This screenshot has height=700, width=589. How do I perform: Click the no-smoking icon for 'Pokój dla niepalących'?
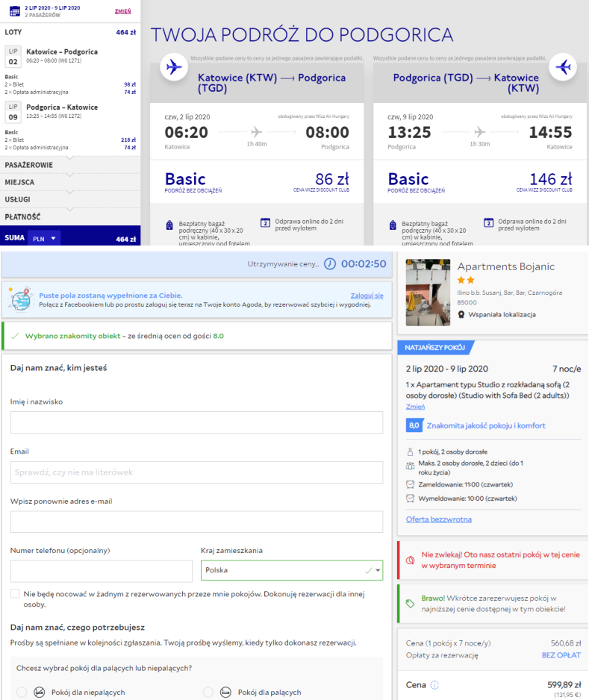tap(40, 692)
